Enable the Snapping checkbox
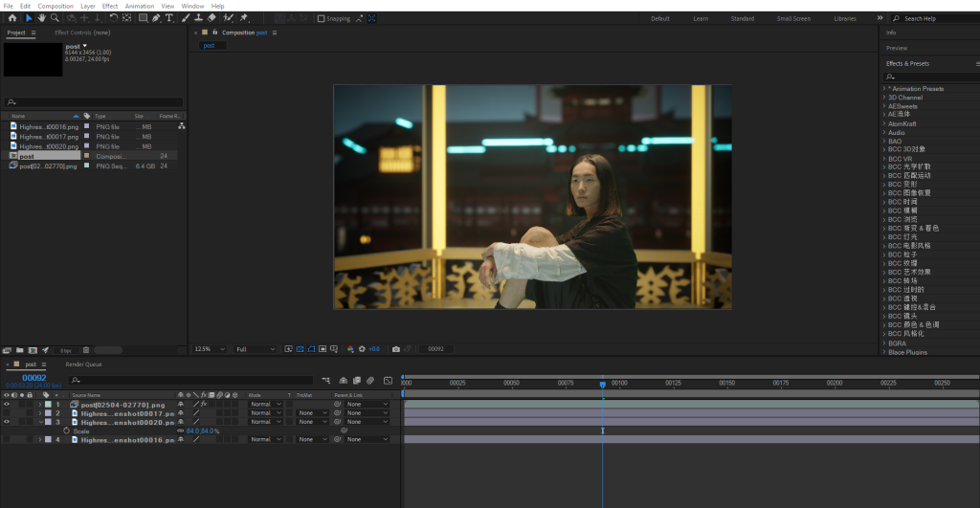This screenshot has width=980, height=508. 322,19
